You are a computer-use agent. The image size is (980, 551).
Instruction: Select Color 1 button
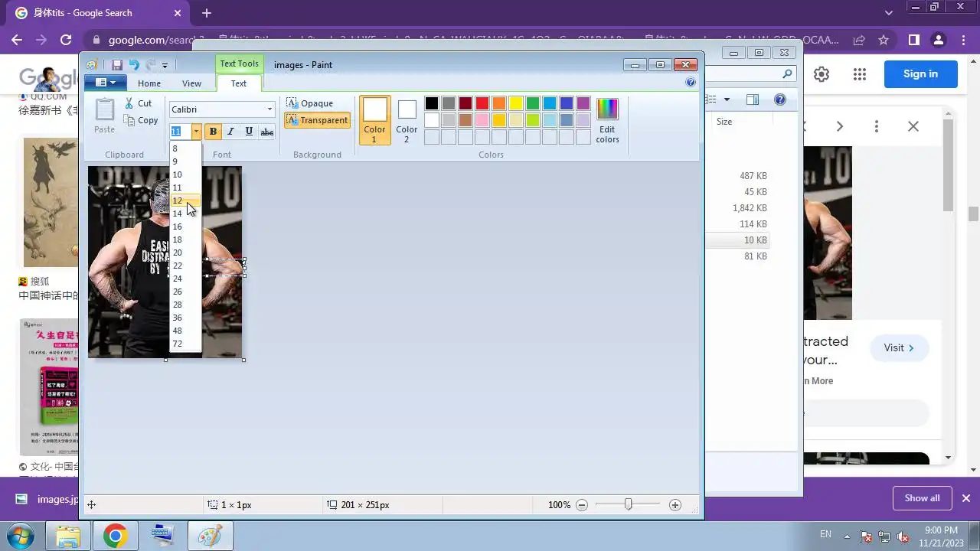tap(374, 120)
